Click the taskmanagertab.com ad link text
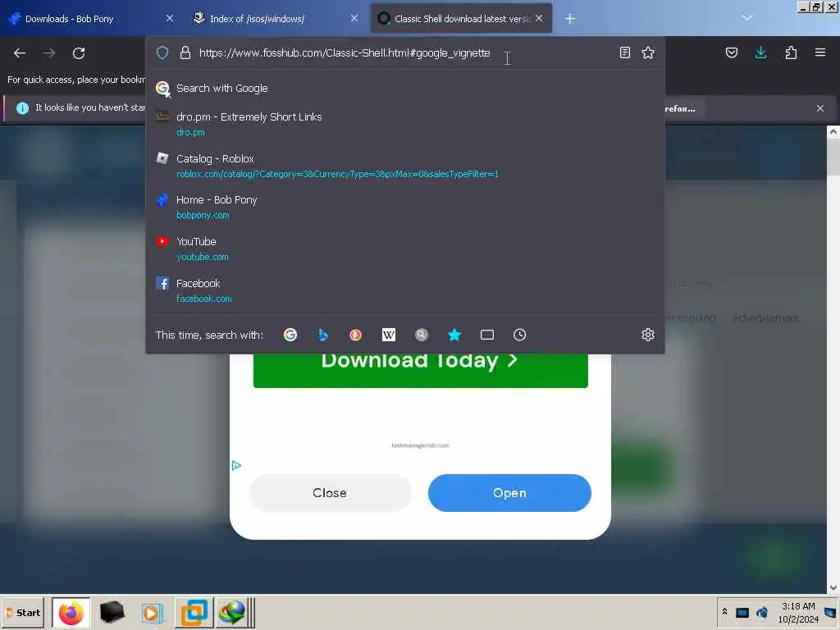This screenshot has height=630, width=840. click(420, 445)
